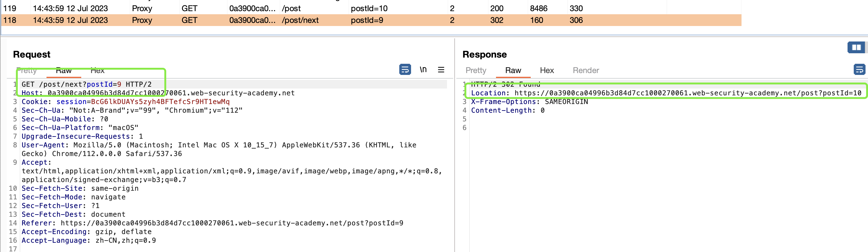The height and width of the screenshot is (252, 868).
Task: Switch the Request view to Pretty
Action: (27, 70)
